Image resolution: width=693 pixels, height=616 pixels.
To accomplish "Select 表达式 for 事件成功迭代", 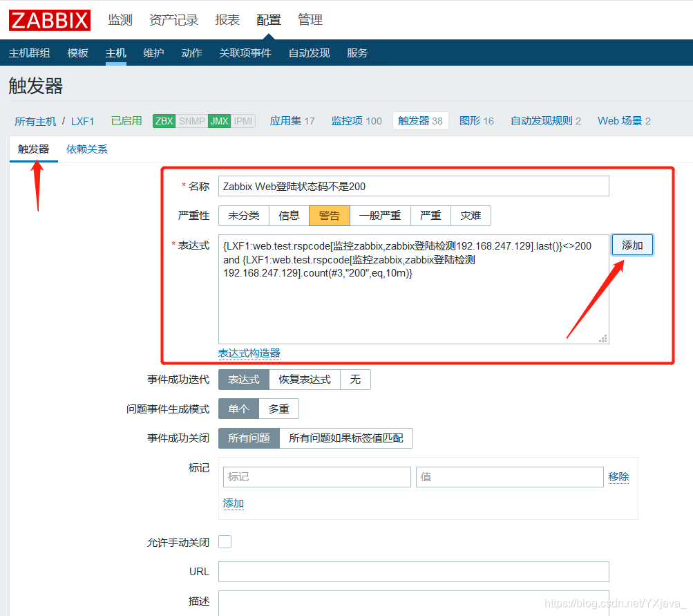I will pyautogui.click(x=243, y=380).
